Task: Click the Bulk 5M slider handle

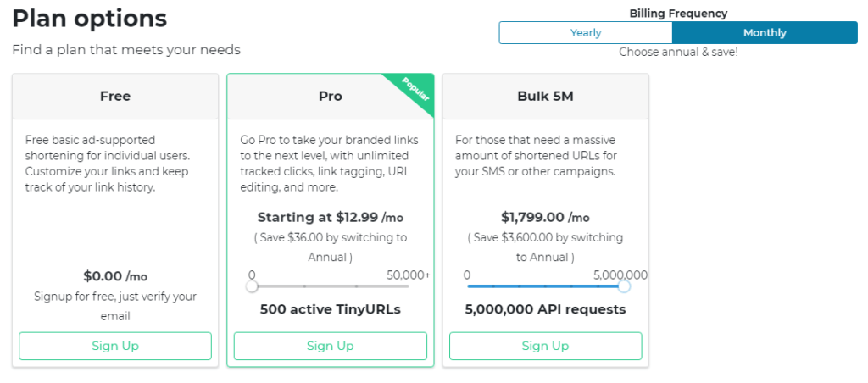Action: point(624,286)
